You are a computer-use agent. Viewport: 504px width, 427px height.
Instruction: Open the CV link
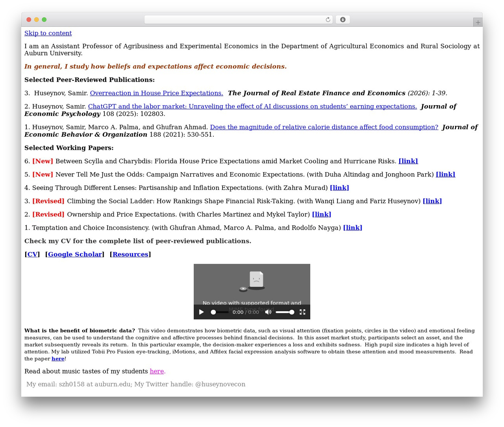pos(32,254)
